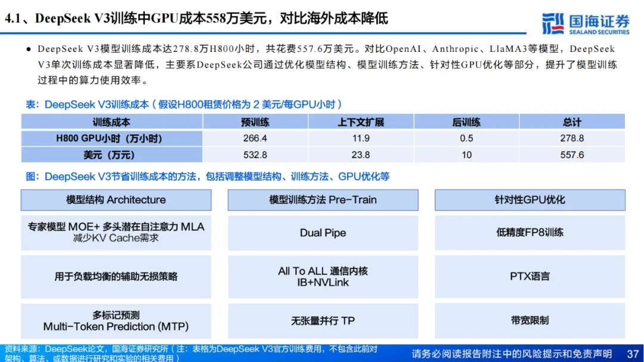This screenshot has width=644, height=362.
Task: Click the '后训练' column header
Action: point(466,122)
